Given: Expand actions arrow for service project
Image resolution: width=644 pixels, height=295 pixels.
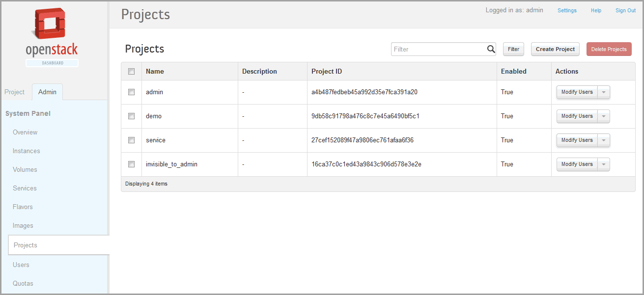Looking at the screenshot, I should pos(604,140).
